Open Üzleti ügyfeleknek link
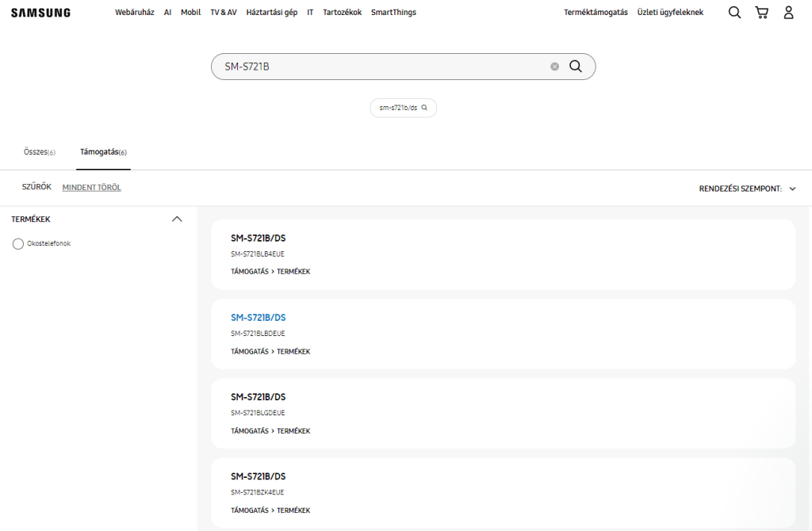812x531 pixels. point(670,13)
